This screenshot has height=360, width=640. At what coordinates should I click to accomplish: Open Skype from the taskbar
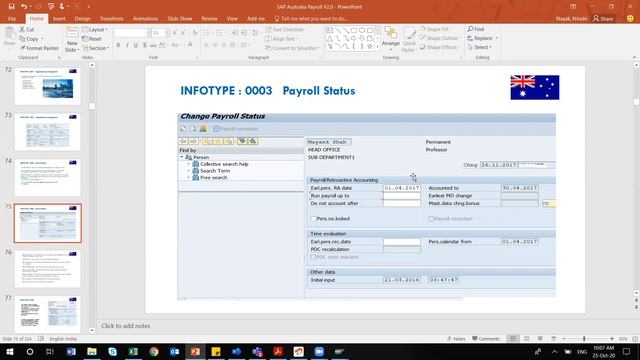click(113, 351)
